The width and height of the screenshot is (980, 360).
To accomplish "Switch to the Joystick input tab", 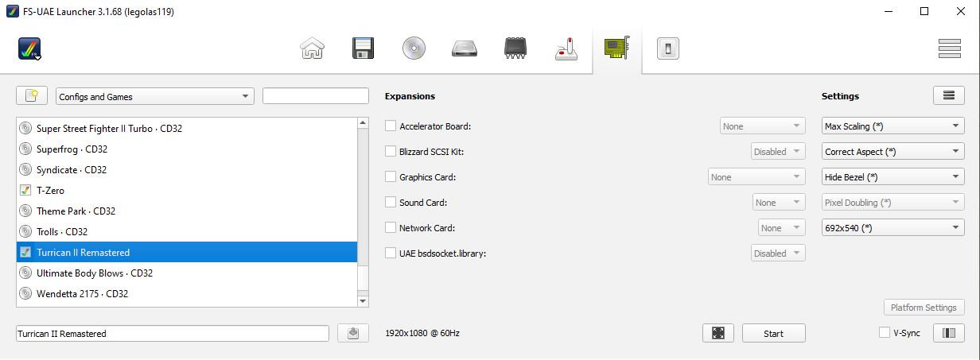I will click(566, 49).
